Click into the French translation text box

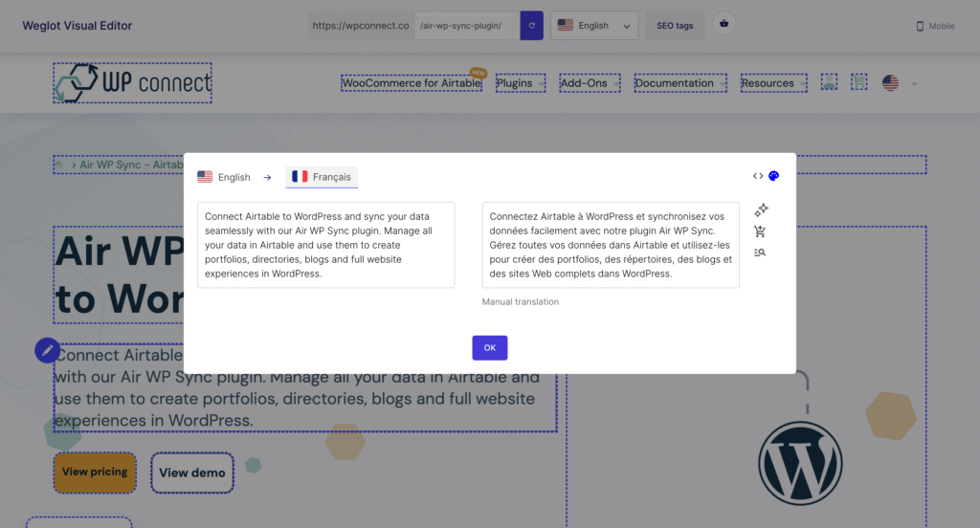click(611, 245)
